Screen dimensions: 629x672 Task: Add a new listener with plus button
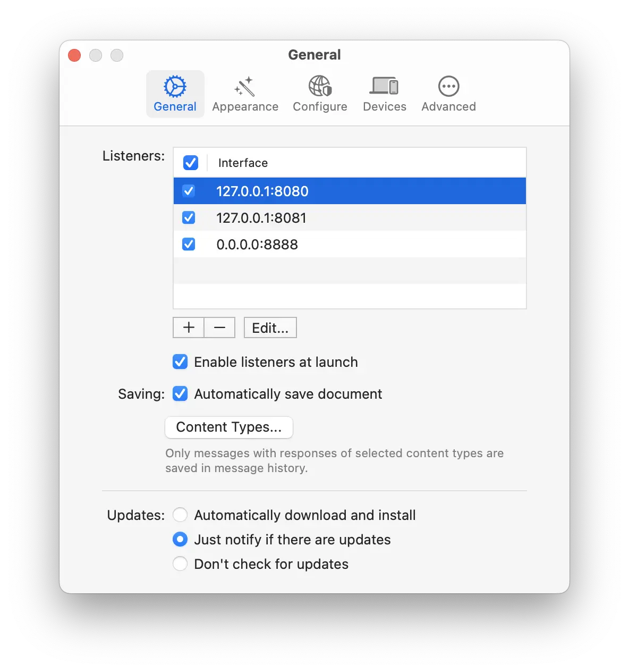pos(189,327)
